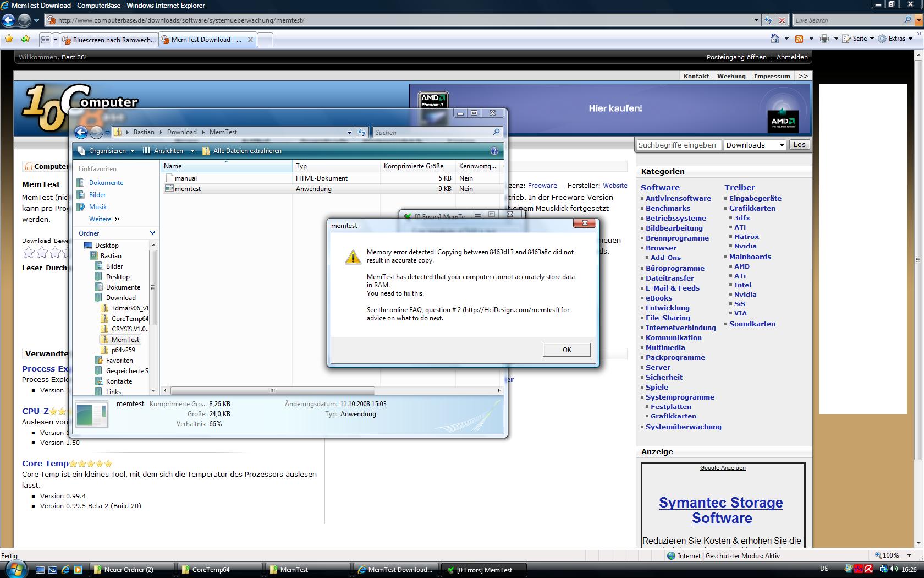Switch to CoreTemp64 taskbar window
924x578 pixels.
(x=220, y=570)
